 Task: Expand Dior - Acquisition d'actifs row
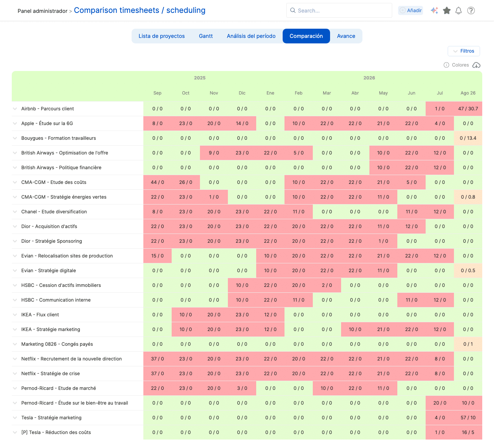[x=15, y=227]
